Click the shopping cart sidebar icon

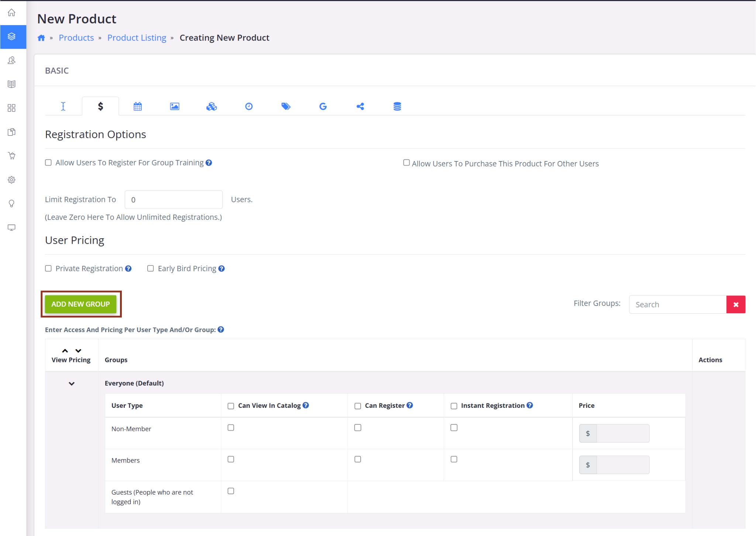12,156
